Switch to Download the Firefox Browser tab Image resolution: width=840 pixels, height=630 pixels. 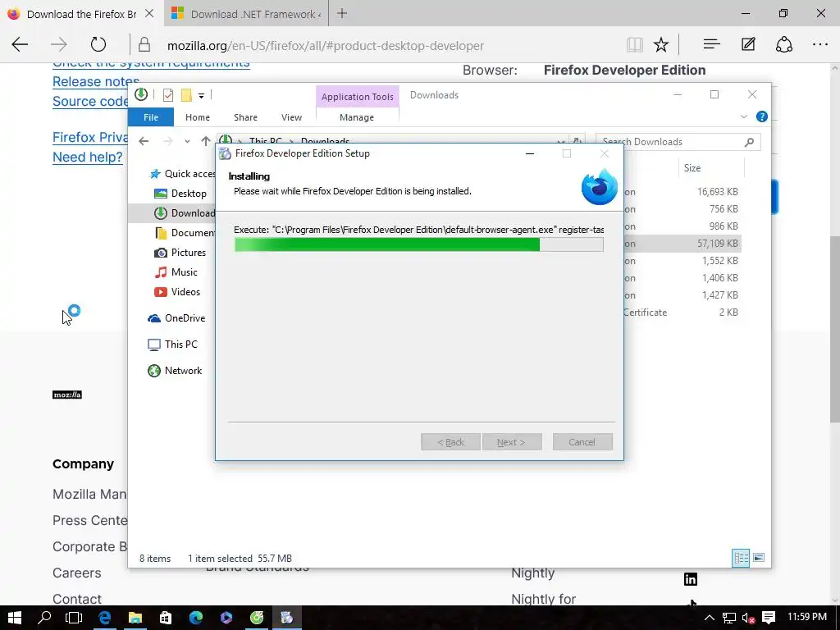80,13
